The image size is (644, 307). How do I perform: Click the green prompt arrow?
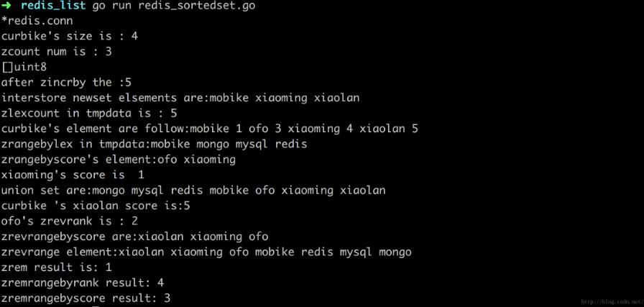click(6, 6)
